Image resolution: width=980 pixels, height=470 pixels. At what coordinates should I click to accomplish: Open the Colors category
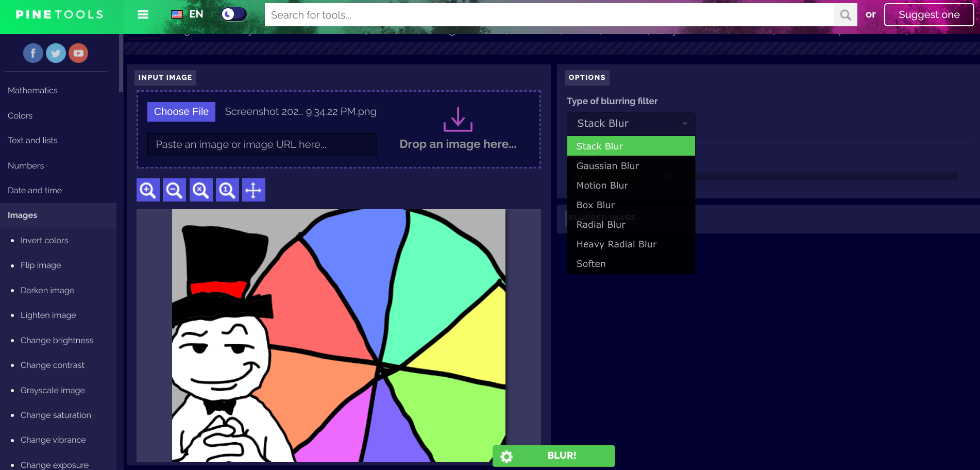20,115
